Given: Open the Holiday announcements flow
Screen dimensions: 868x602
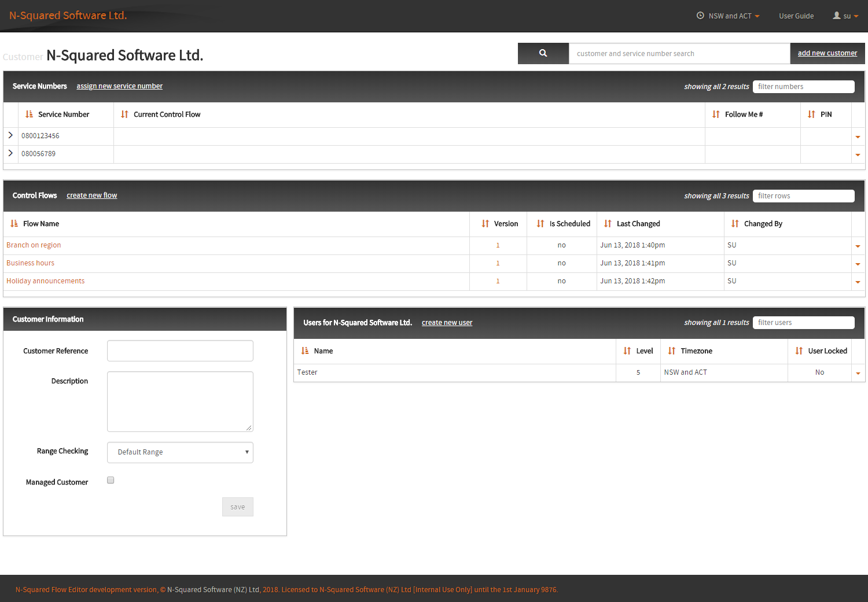Looking at the screenshot, I should 45,281.
